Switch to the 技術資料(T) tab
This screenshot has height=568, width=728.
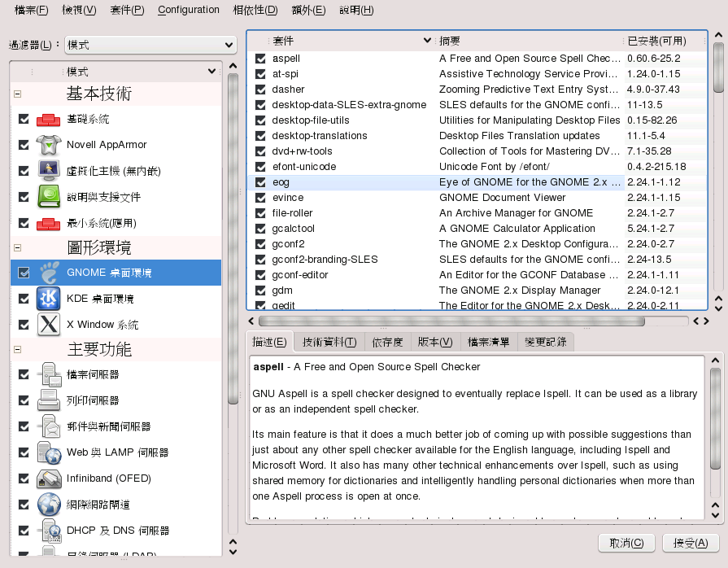coord(329,343)
